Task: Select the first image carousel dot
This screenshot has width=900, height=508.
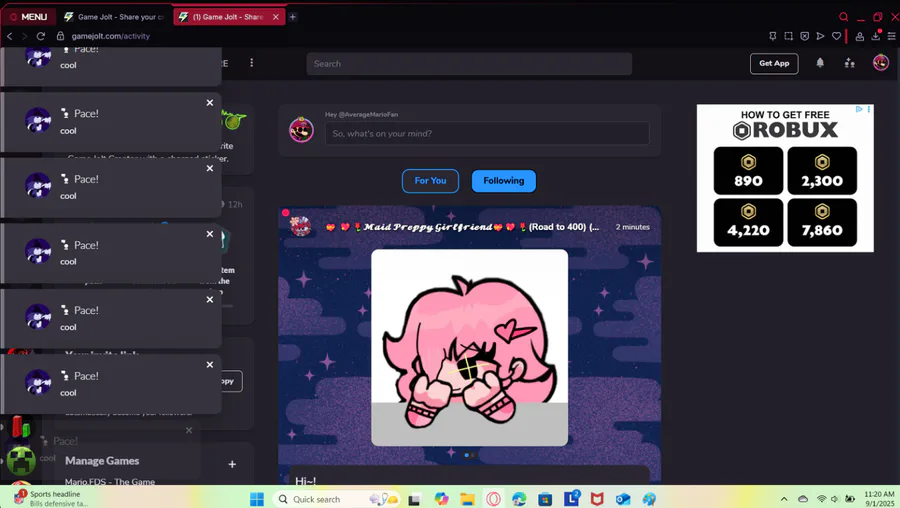Action: click(466, 455)
